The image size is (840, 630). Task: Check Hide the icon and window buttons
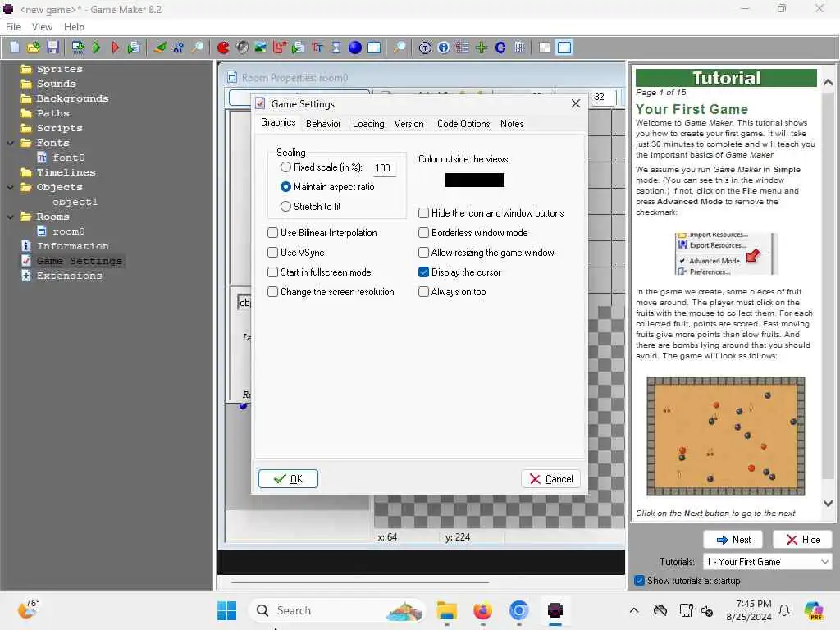point(424,213)
